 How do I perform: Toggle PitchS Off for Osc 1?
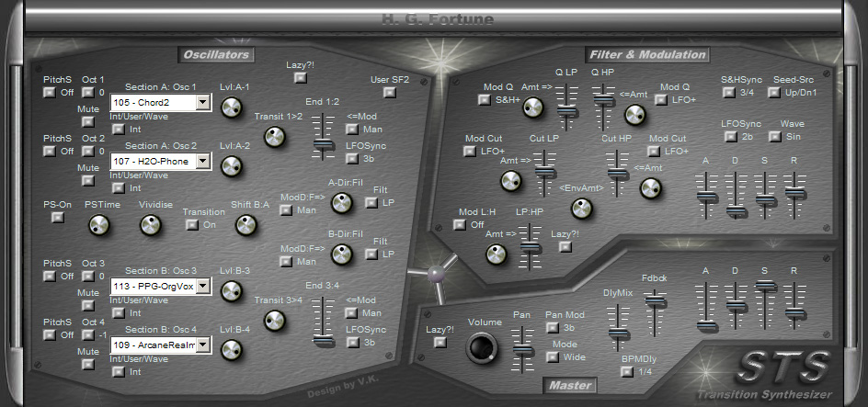50,93
